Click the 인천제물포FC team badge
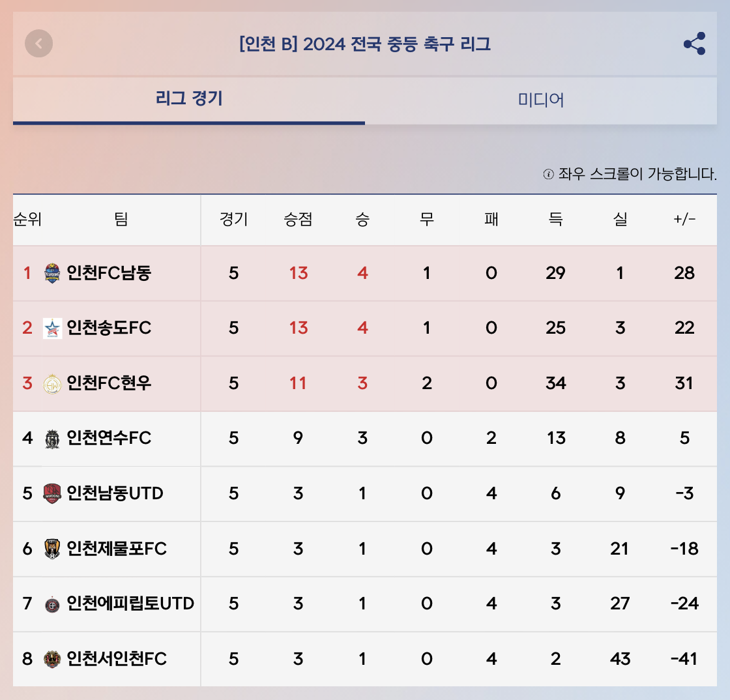This screenshot has width=730, height=700. [x=52, y=549]
